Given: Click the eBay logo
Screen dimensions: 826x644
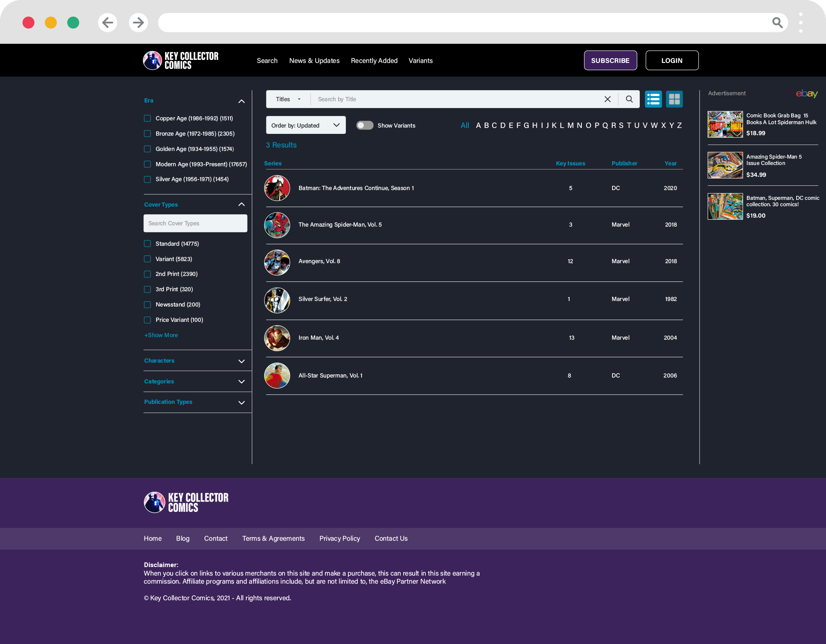Looking at the screenshot, I should tap(807, 94).
